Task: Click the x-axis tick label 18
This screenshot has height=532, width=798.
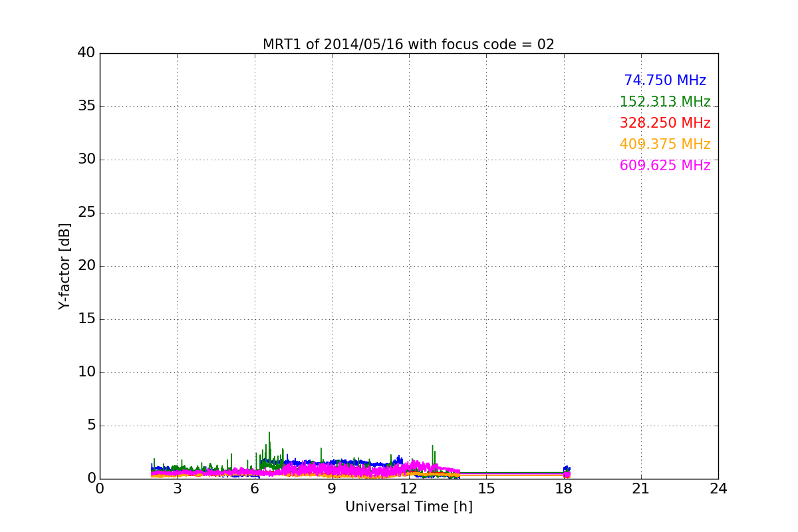Action: tap(564, 489)
